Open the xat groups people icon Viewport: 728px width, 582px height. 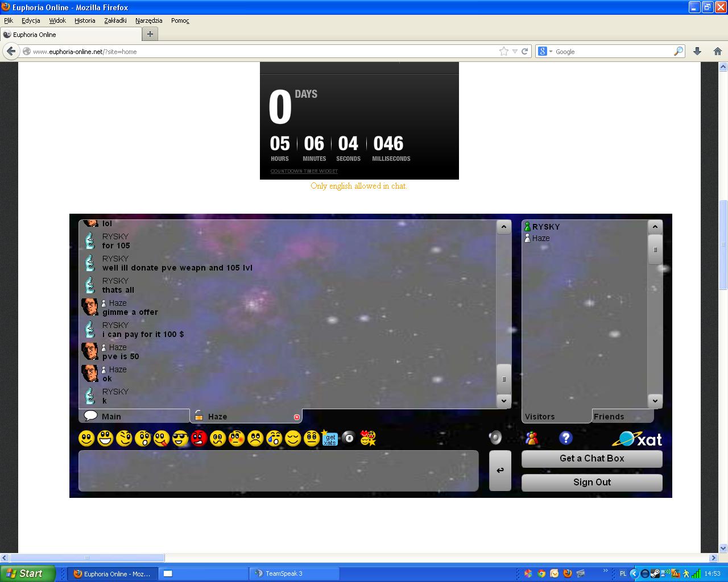pyautogui.click(x=532, y=438)
